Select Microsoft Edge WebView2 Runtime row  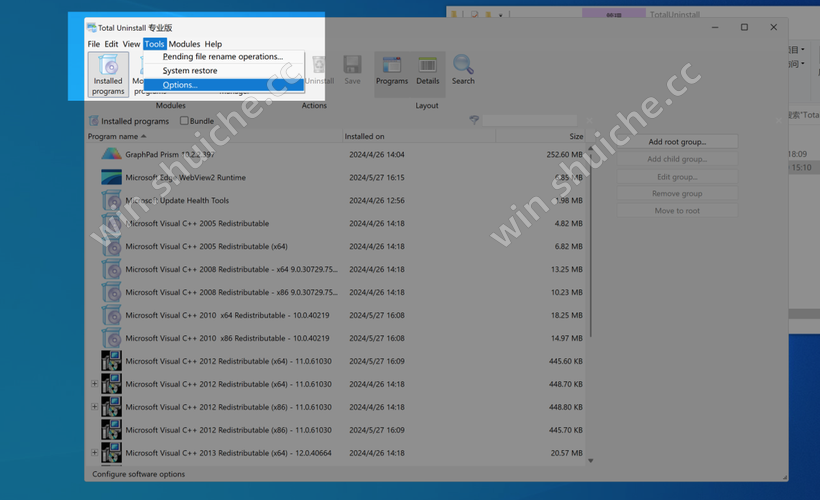[335, 177]
